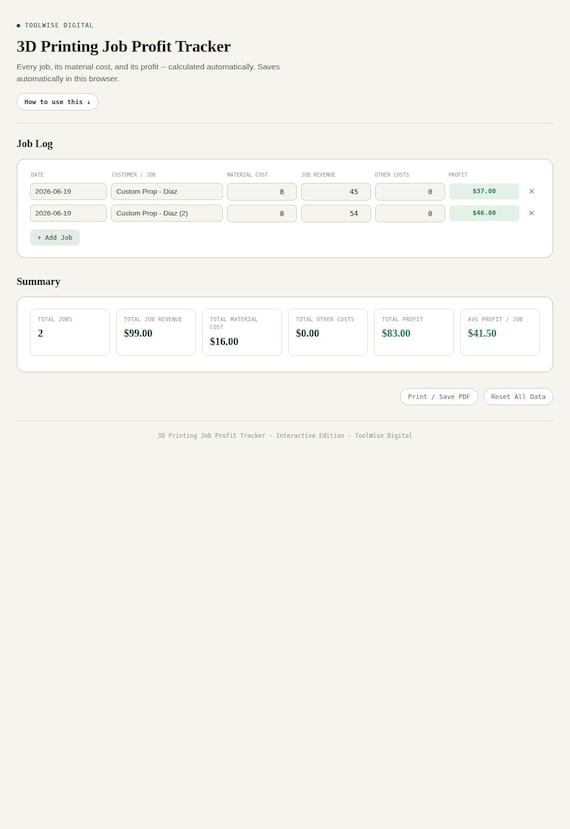Edit date field of Custom Prop - Diaz row

68,191
